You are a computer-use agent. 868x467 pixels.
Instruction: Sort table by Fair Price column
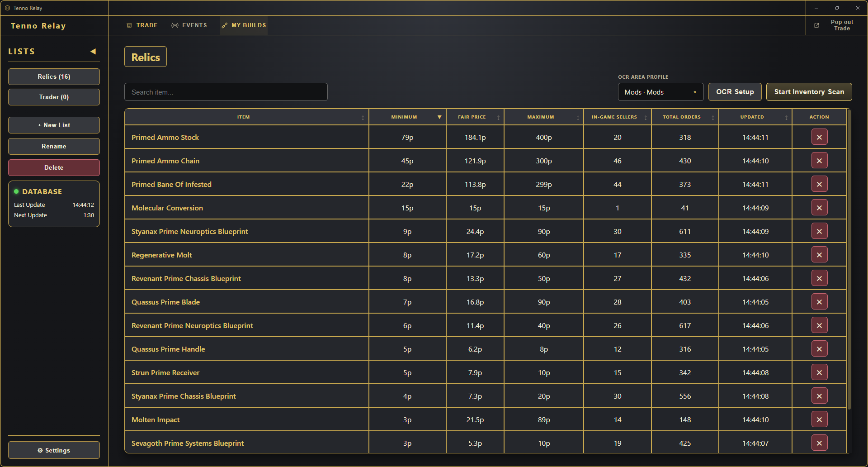475,117
